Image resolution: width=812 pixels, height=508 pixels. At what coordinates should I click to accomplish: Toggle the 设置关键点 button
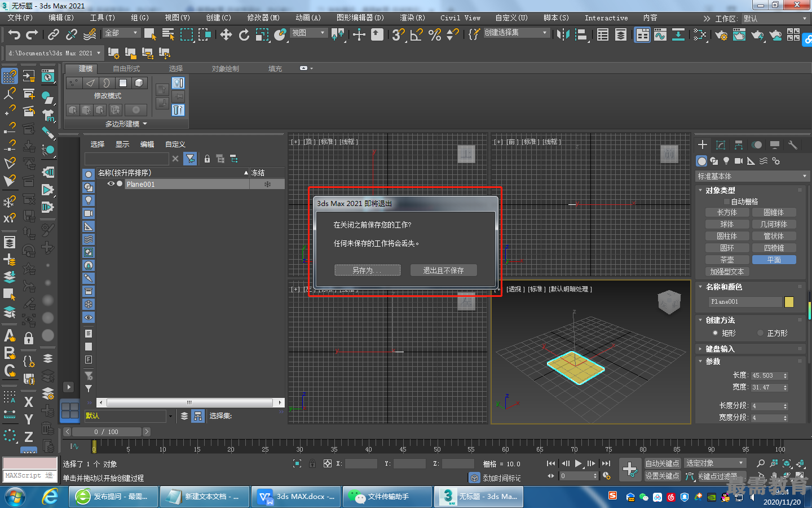click(x=663, y=476)
